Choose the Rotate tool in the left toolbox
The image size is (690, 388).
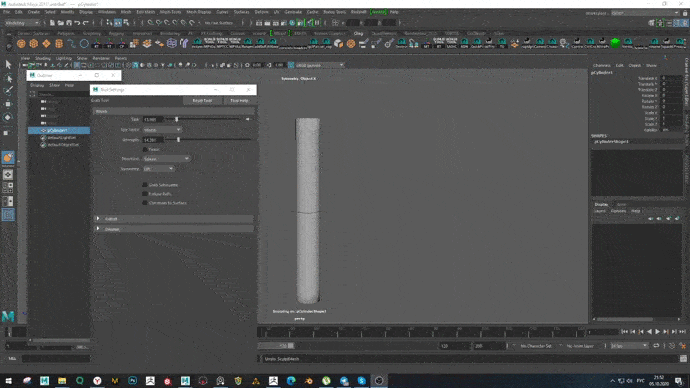[x=8, y=117]
